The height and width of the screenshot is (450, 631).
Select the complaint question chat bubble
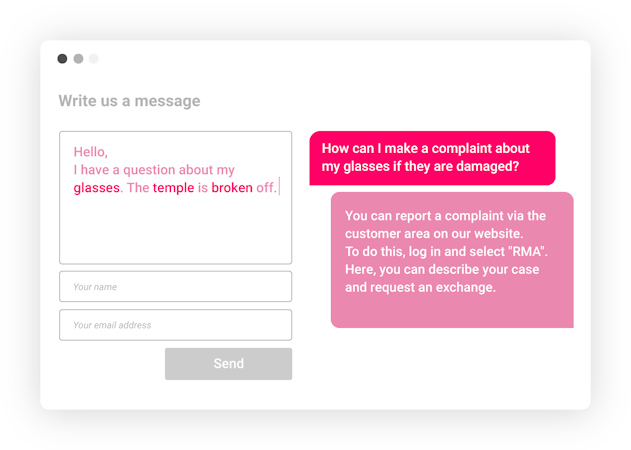(432, 158)
